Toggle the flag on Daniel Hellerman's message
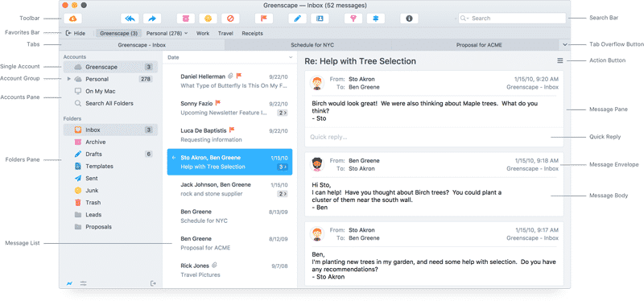Viewport: 644px width, 301px height. pos(239,76)
